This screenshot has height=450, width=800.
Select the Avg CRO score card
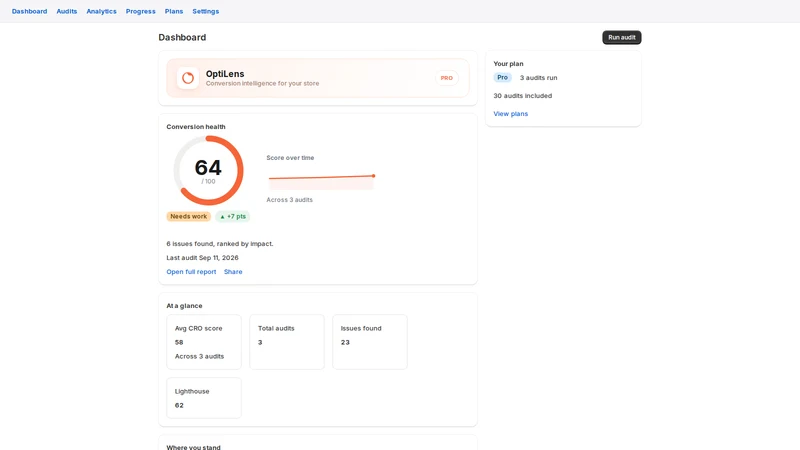point(204,342)
